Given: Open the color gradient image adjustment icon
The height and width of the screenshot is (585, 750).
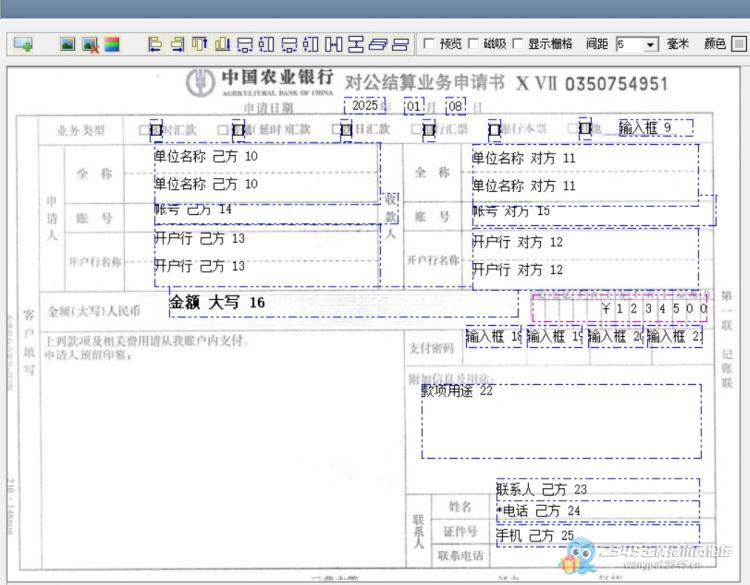Looking at the screenshot, I should (112, 44).
